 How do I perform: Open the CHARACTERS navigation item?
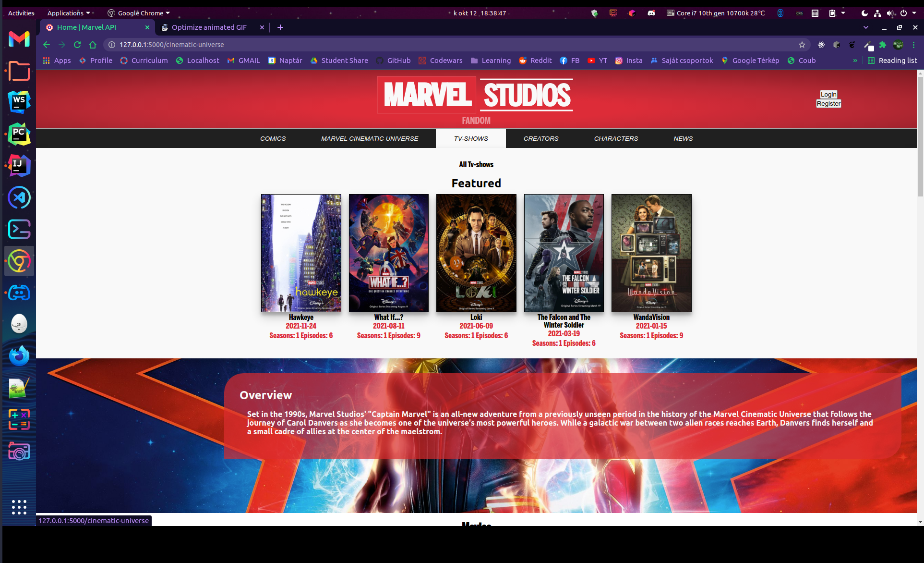click(616, 138)
